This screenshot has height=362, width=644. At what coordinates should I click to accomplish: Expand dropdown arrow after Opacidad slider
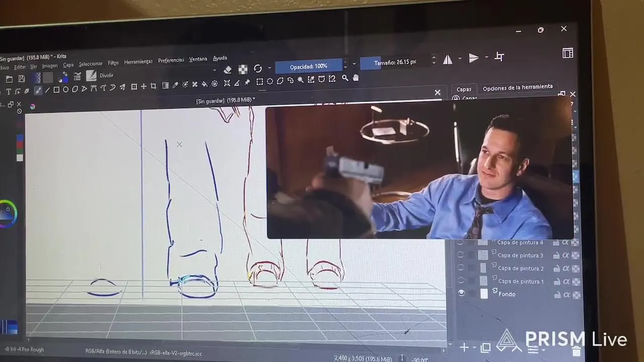coord(354,64)
